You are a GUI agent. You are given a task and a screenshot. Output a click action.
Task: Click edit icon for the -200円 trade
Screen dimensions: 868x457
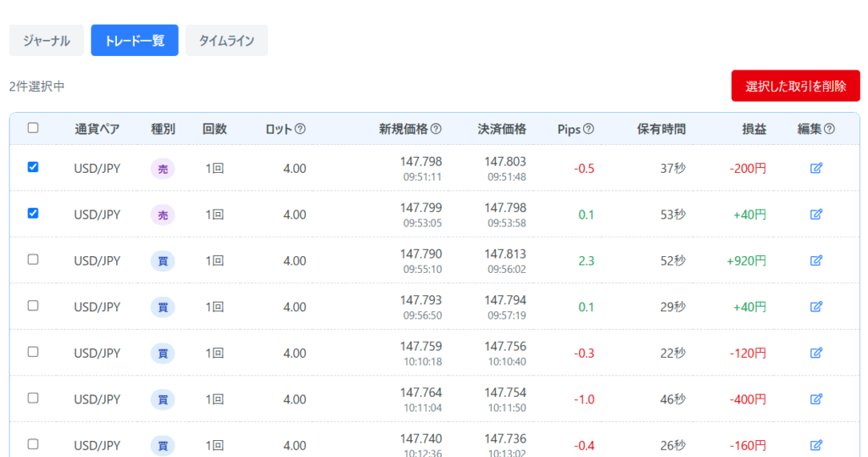click(x=816, y=168)
